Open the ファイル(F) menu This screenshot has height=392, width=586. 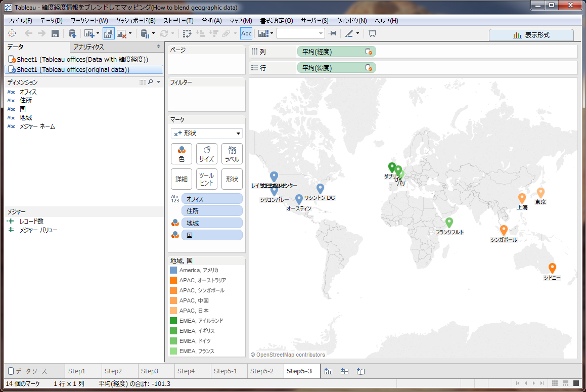(20, 21)
